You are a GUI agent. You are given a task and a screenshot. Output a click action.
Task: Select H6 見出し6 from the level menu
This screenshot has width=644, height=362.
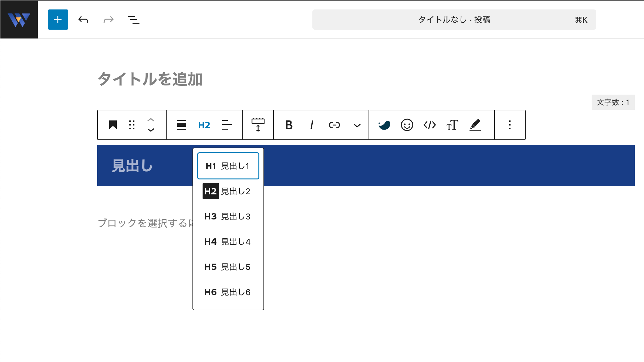tap(228, 292)
